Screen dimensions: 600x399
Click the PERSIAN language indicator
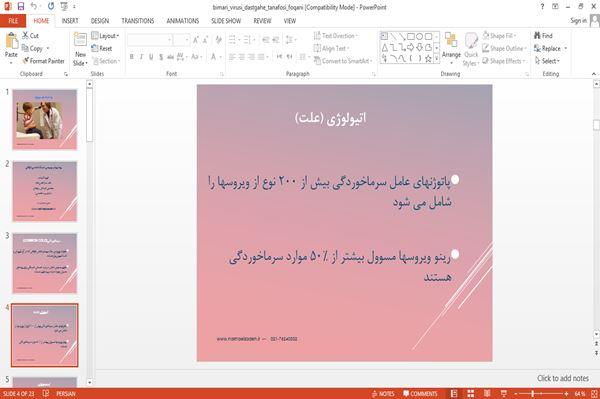click(66, 394)
